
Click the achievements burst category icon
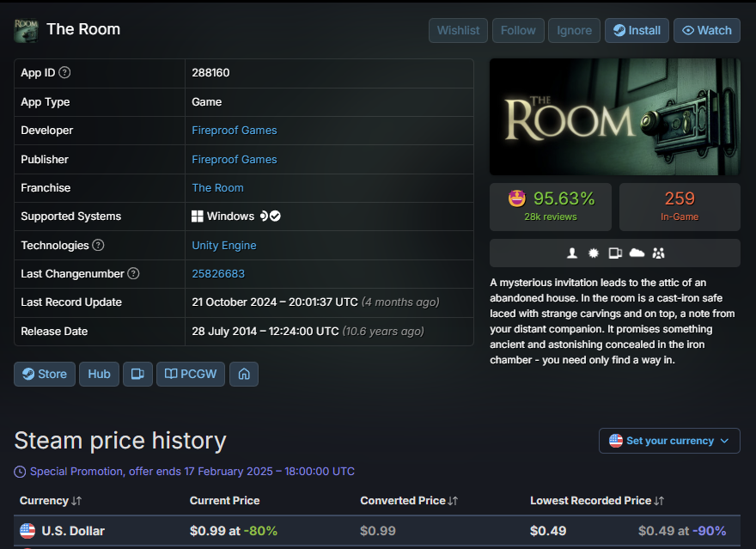(x=594, y=253)
